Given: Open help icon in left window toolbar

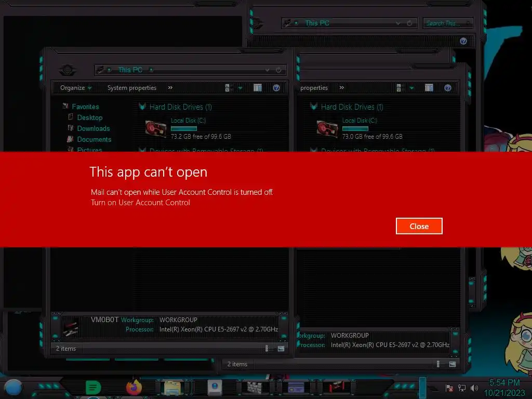Looking at the screenshot, I should 276,88.
